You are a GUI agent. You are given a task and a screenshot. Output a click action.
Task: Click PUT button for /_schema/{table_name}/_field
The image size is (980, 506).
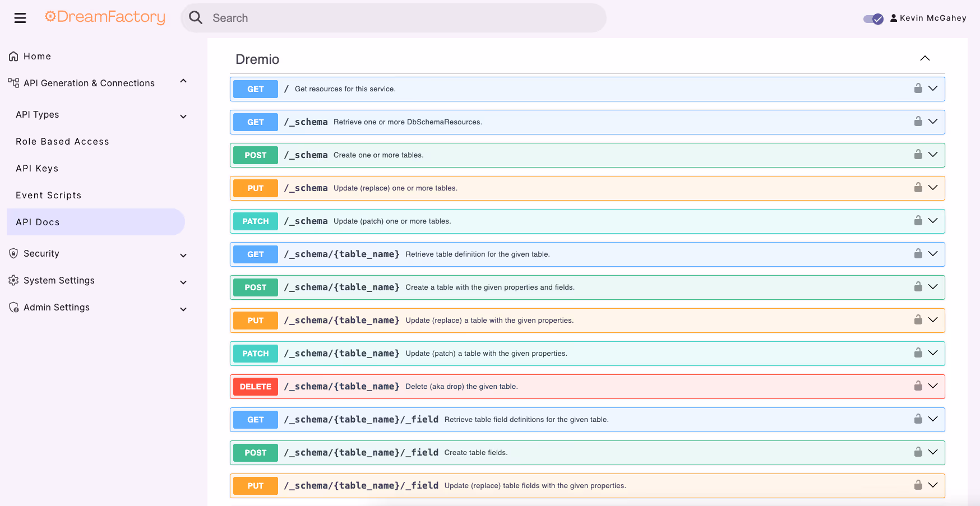256,486
